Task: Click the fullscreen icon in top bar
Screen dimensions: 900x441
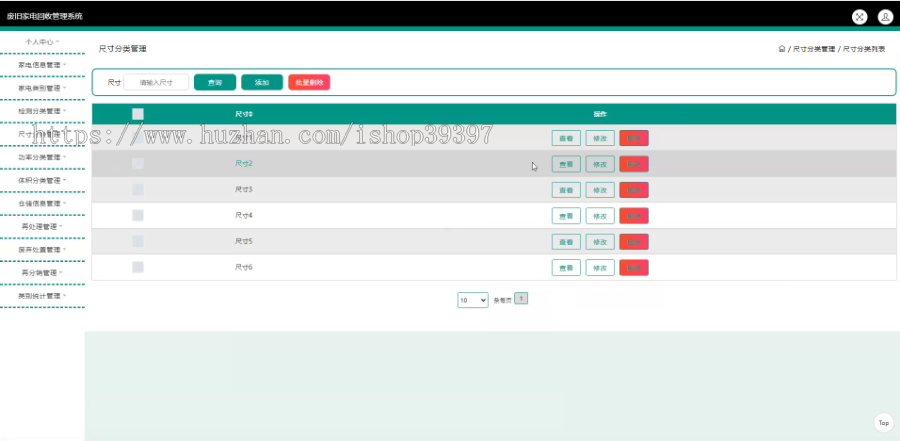Action: click(859, 17)
